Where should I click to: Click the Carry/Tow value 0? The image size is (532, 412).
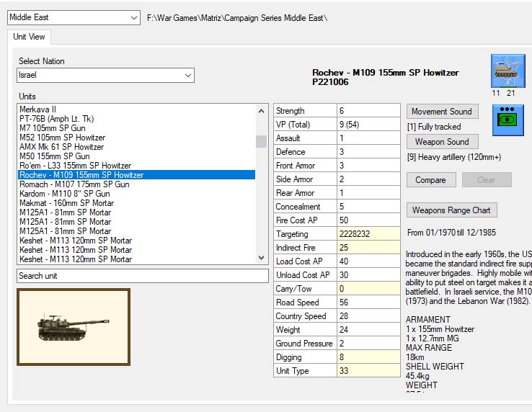coord(368,289)
